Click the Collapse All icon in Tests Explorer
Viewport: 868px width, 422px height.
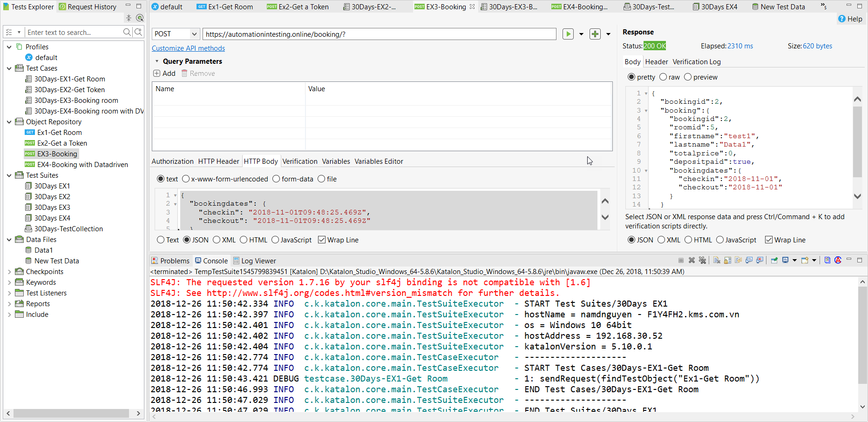[x=129, y=18]
